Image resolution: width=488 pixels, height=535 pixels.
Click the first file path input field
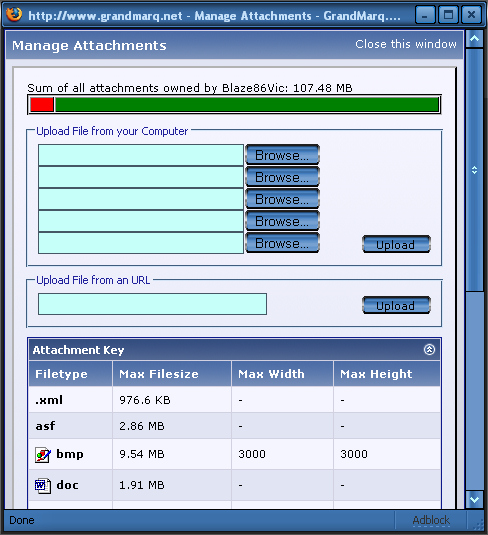141,155
